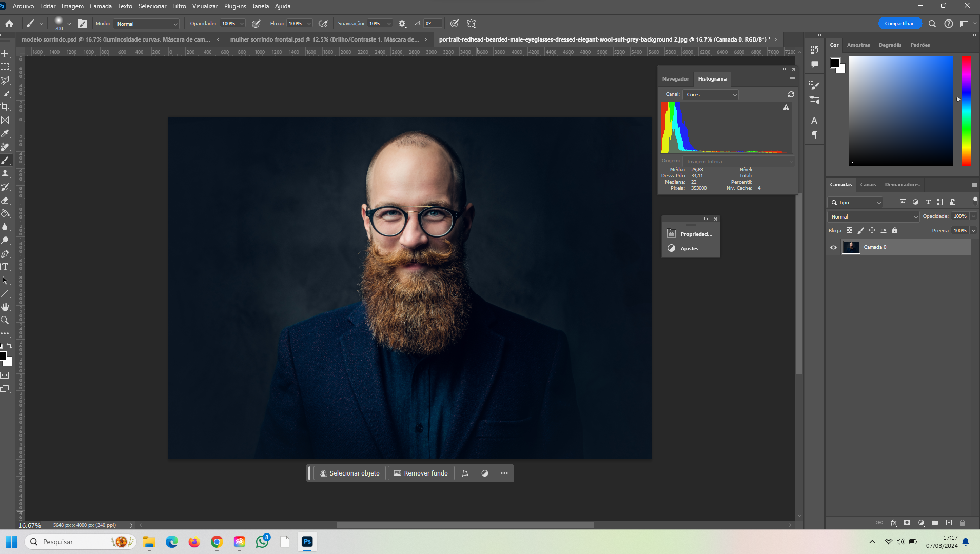
Task: Click the foreground color swatch in Cor panel
Action: [835, 63]
